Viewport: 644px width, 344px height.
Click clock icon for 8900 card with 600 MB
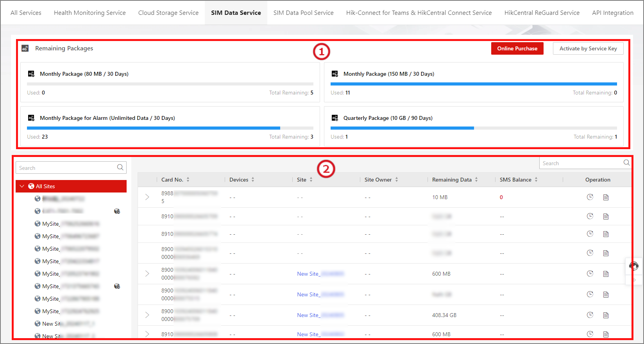(590, 273)
